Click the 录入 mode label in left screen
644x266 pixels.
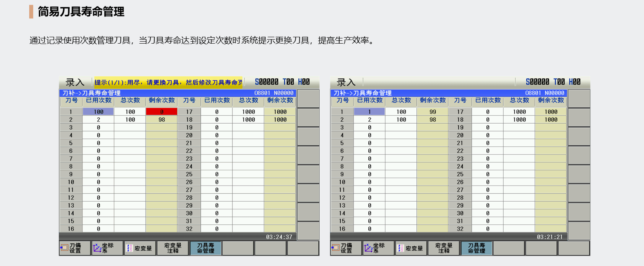(75, 82)
